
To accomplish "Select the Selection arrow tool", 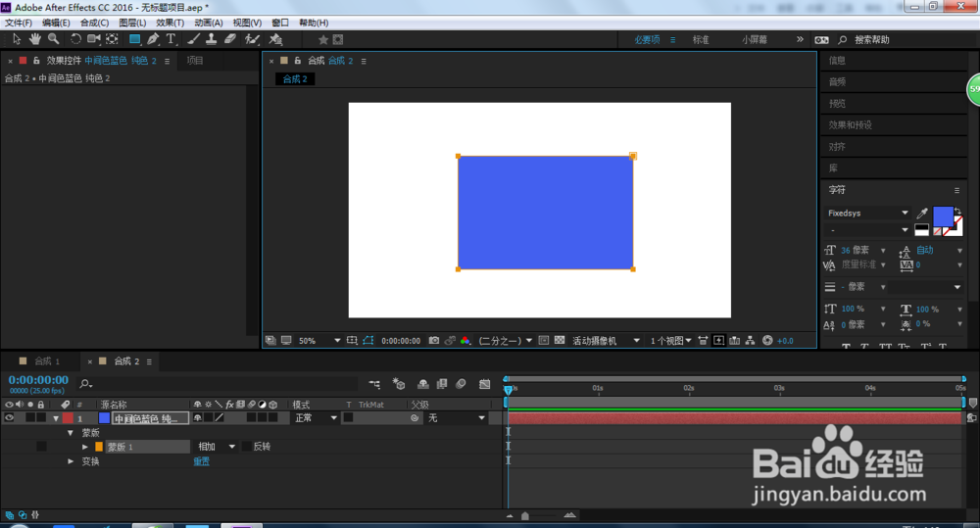I will pyautogui.click(x=17, y=39).
